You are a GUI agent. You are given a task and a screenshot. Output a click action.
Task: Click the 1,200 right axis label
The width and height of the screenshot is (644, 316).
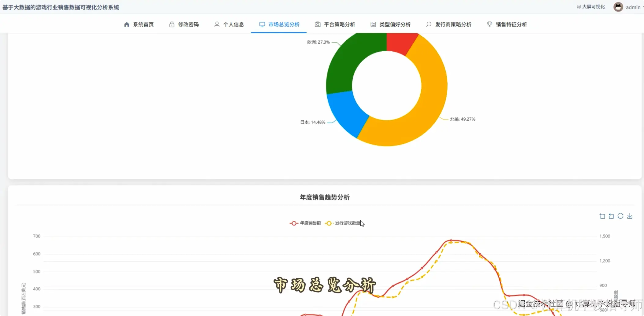[605, 261]
